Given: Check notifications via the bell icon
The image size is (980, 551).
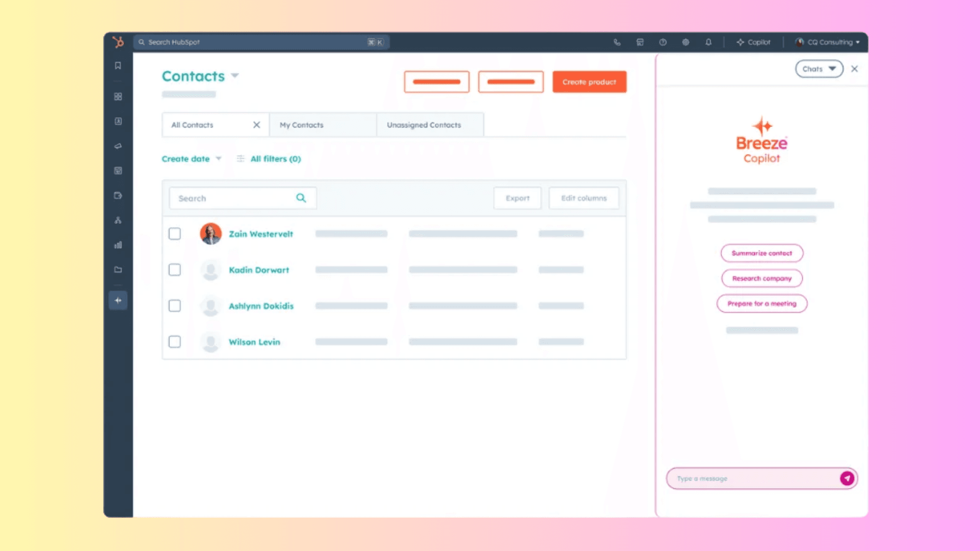Looking at the screenshot, I should click(708, 42).
